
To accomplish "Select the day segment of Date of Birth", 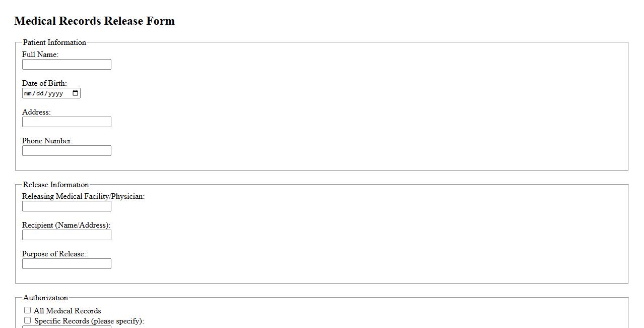I will [40, 93].
